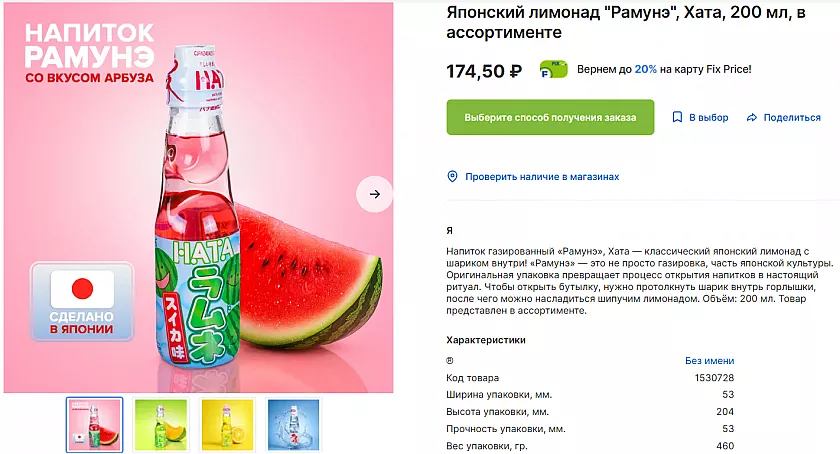Click the main watermelon Ramune product image

pyautogui.click(x=200, y=200)
